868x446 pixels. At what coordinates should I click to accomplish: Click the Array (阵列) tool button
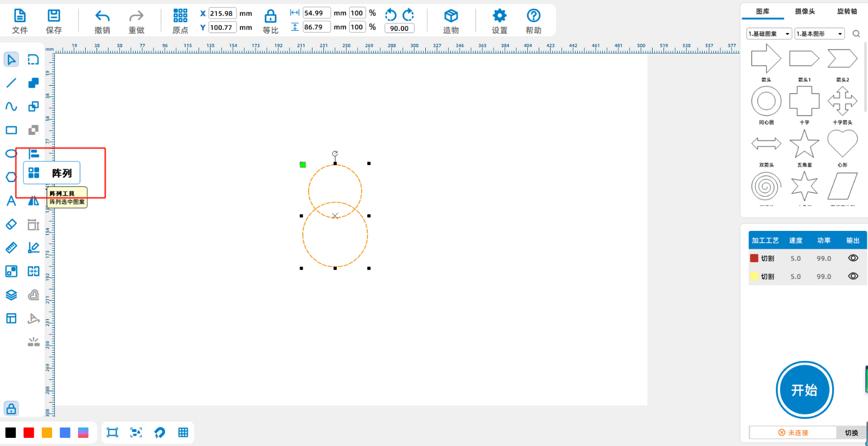click(52, 173)
